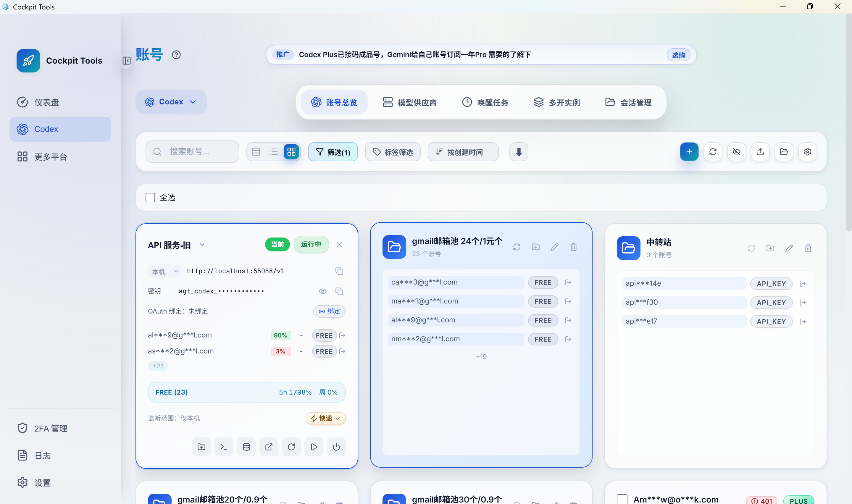
Task: Add accounts to 中转站 folder
Action: tap(770, 248)
